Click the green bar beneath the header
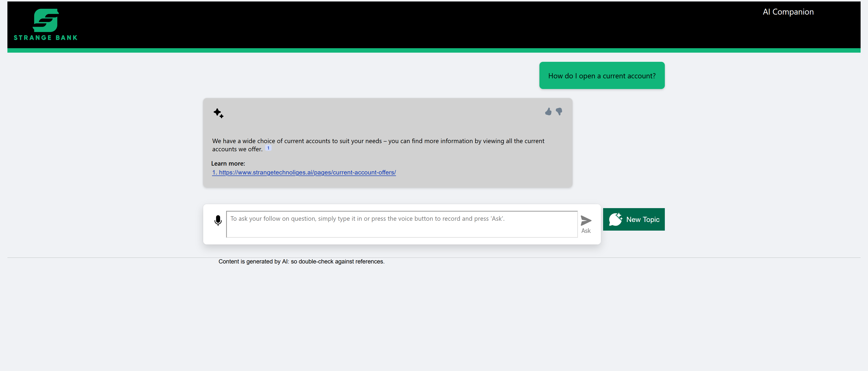 434,51
